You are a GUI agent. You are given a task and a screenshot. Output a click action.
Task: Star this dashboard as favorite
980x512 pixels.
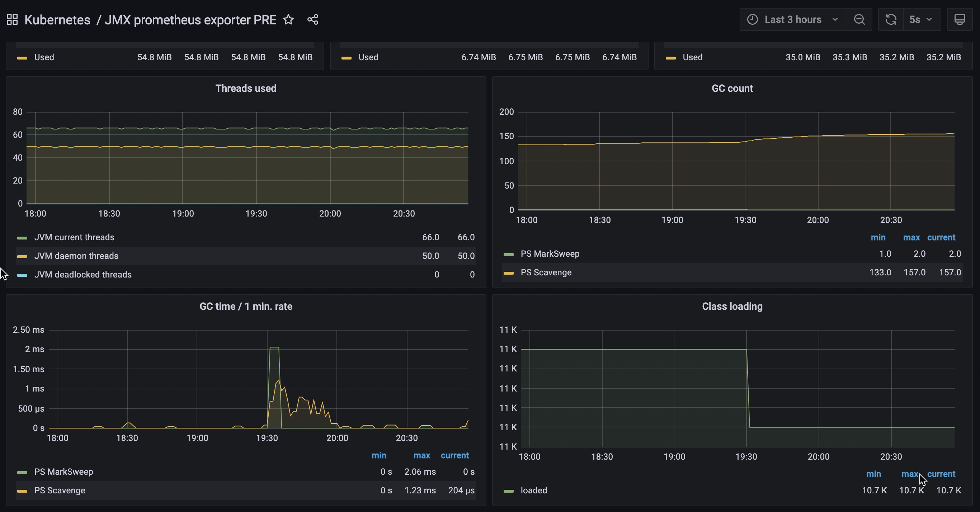[x=288, y=19]
